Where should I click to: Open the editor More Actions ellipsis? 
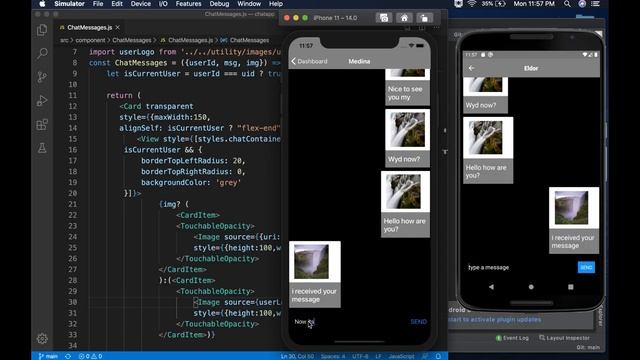(436, 27)
